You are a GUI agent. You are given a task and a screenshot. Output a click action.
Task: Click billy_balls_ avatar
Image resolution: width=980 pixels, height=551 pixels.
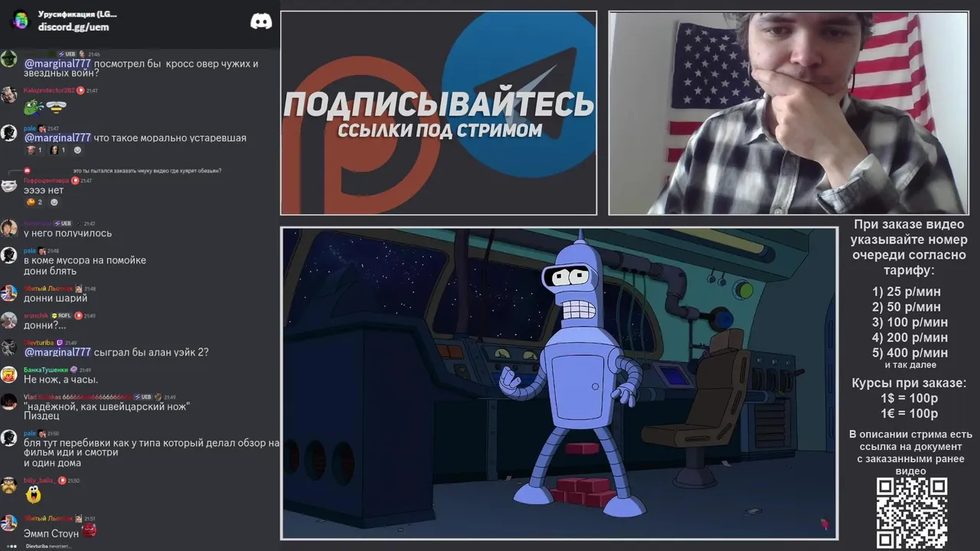pos(8,485)
